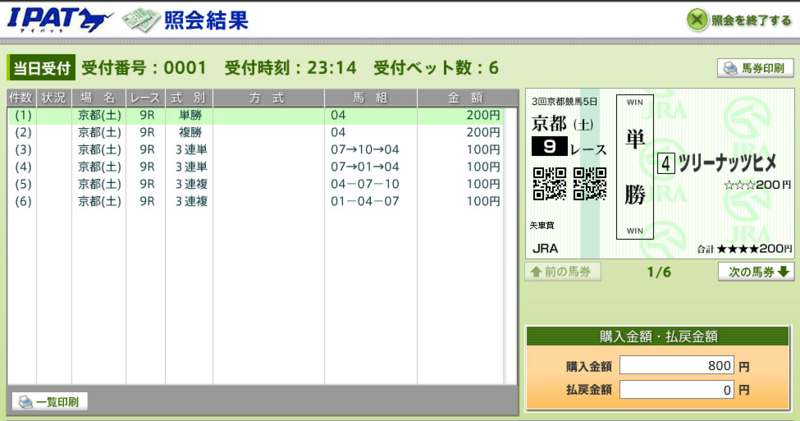Image resolution: width=800 pixels, height=421 pixels.
Task: Go to next ticket with 次の馬券
Action: pos(756,271)
